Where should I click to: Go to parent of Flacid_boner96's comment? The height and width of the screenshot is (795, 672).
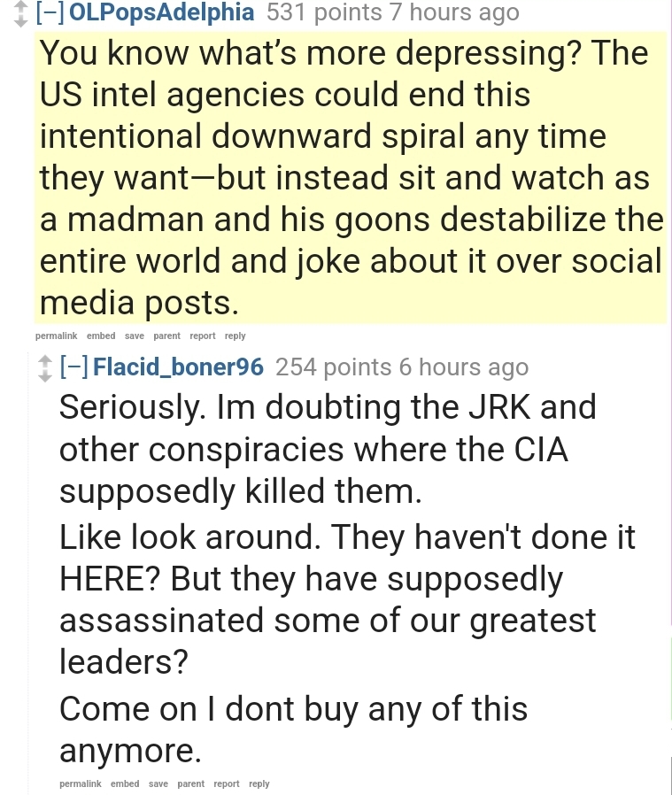point(190,783)
